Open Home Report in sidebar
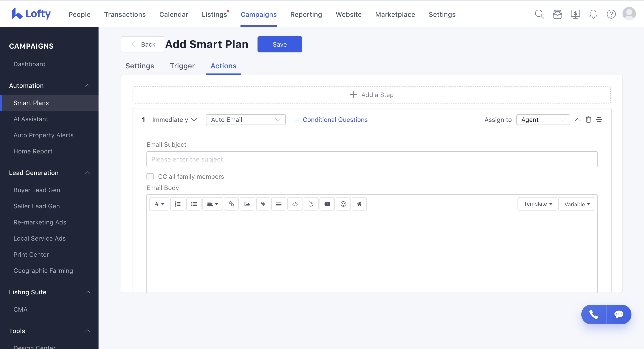This screenshot has width=644, height=349. 33,151
